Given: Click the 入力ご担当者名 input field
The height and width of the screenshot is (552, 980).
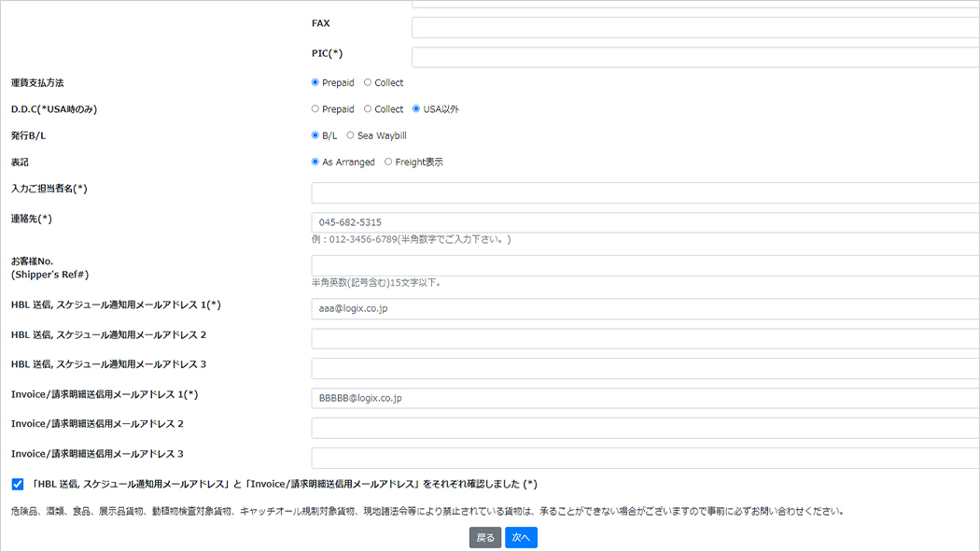Looking at the screenshot, I should pyautogui.click(x=644, y=192).
